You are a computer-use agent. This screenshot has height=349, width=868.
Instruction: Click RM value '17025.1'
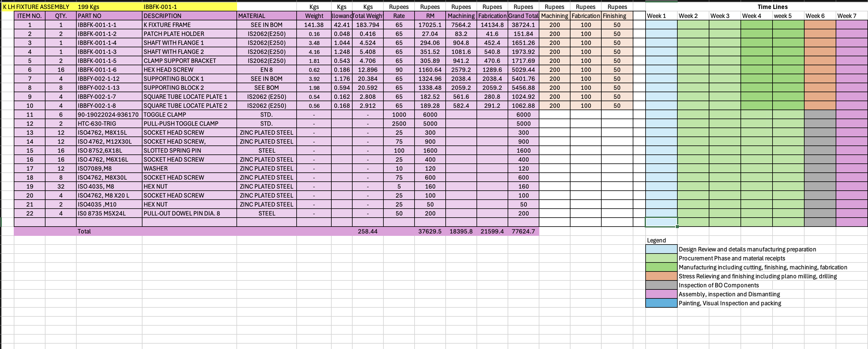click(430, 25)
